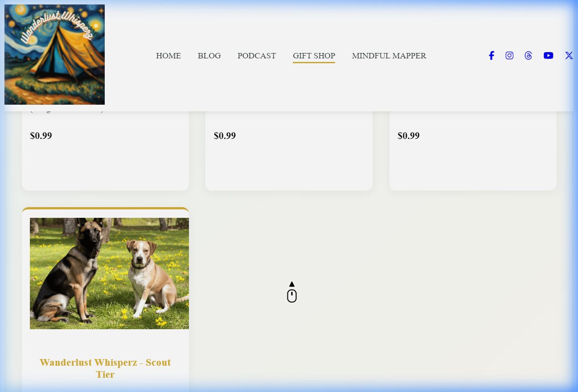Click the gold top border of Scout Tier card
This screenshot has height=392, width=578.
(105, 208)
